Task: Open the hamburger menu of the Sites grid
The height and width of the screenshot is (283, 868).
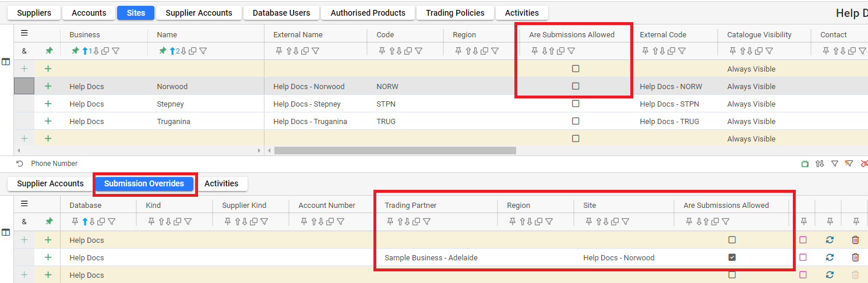Action: [24, 33]
